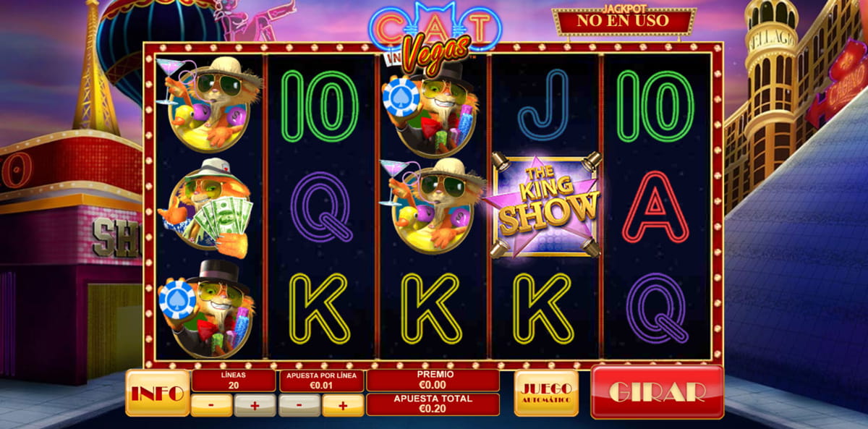Click the purple Q on last reel
This screenshot has width=868, height=429.
[x=658, y=308]
